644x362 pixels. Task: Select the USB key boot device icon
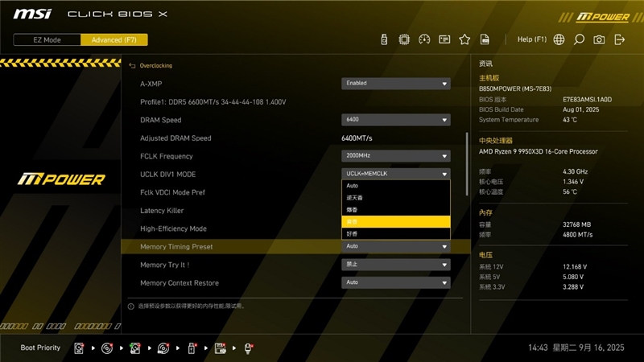[x=192, y=348]
